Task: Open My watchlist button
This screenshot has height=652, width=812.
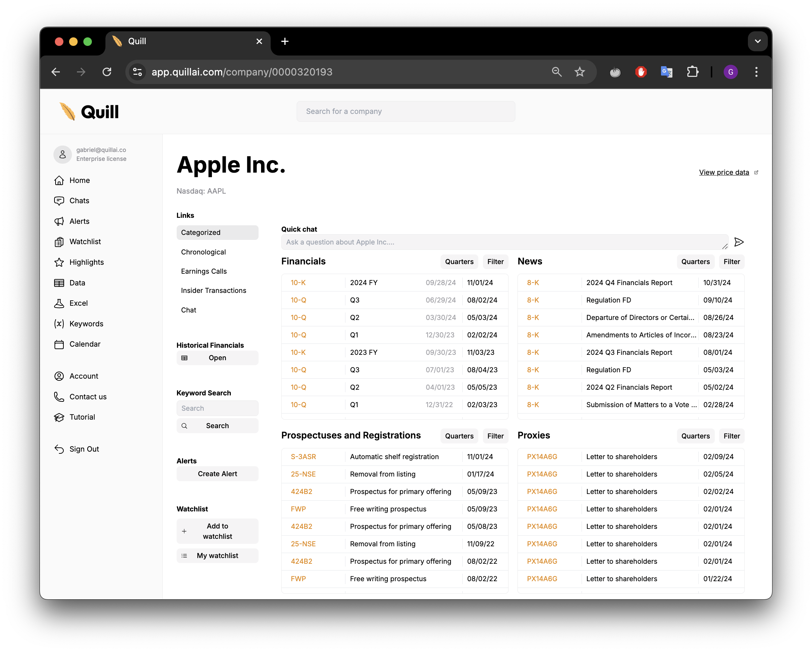Action: (217, 556)
